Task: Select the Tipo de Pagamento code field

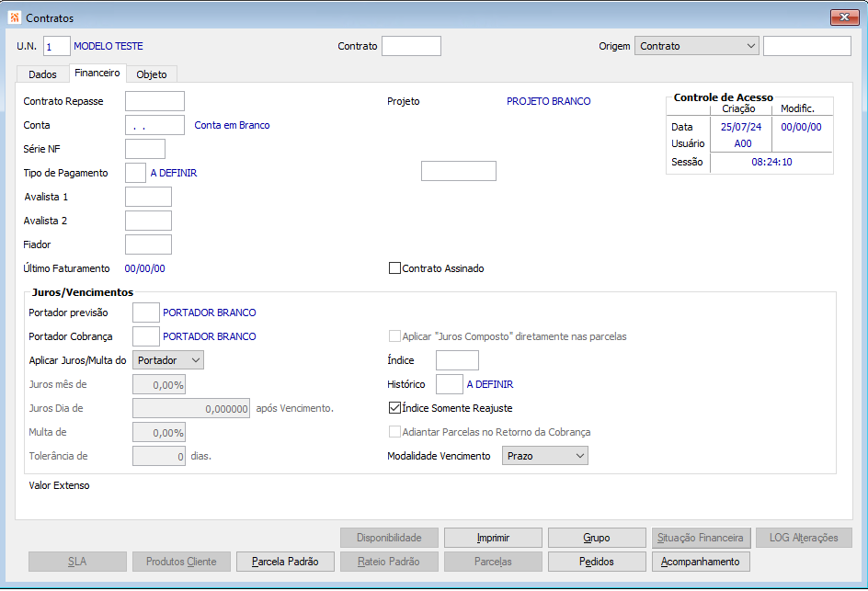Action: [x=136, y=173]
